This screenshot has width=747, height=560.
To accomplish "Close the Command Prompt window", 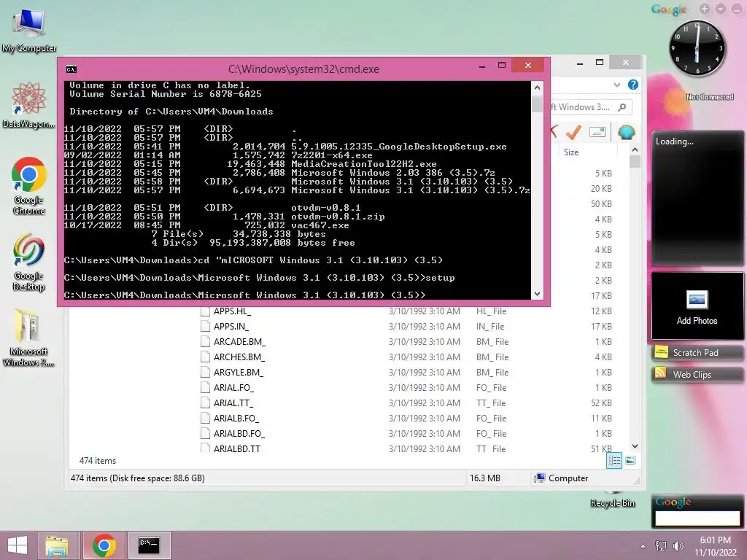I will 527,65.
